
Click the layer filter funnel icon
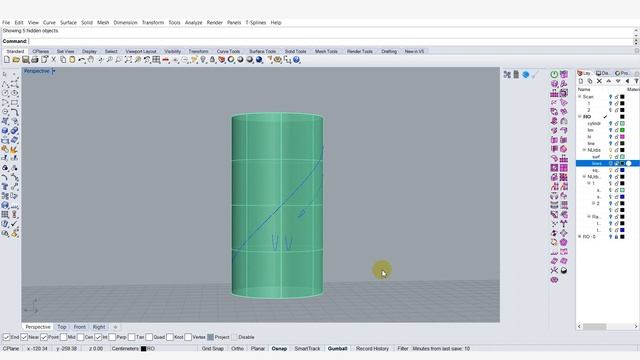pyautogui.click(x=636, y=81)
